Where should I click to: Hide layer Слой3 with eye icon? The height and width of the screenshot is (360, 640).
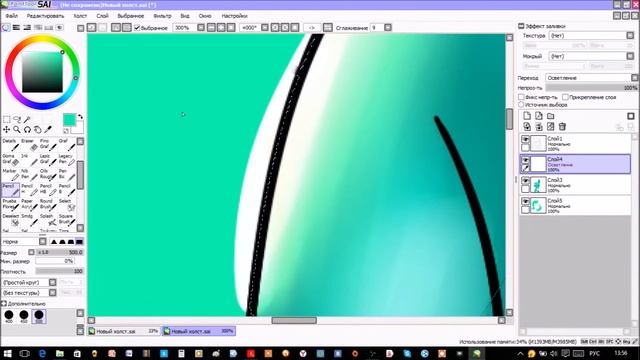[525, 181]
